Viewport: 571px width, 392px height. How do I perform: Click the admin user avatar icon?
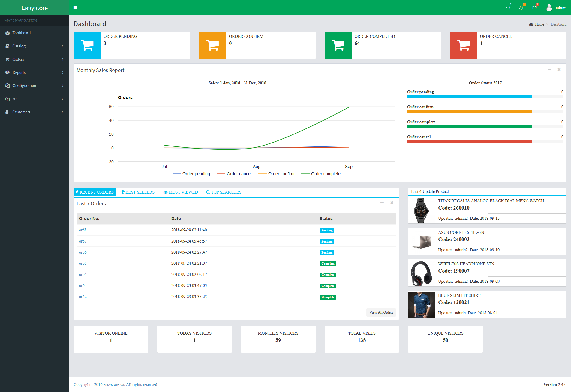[x=549, y=8]
